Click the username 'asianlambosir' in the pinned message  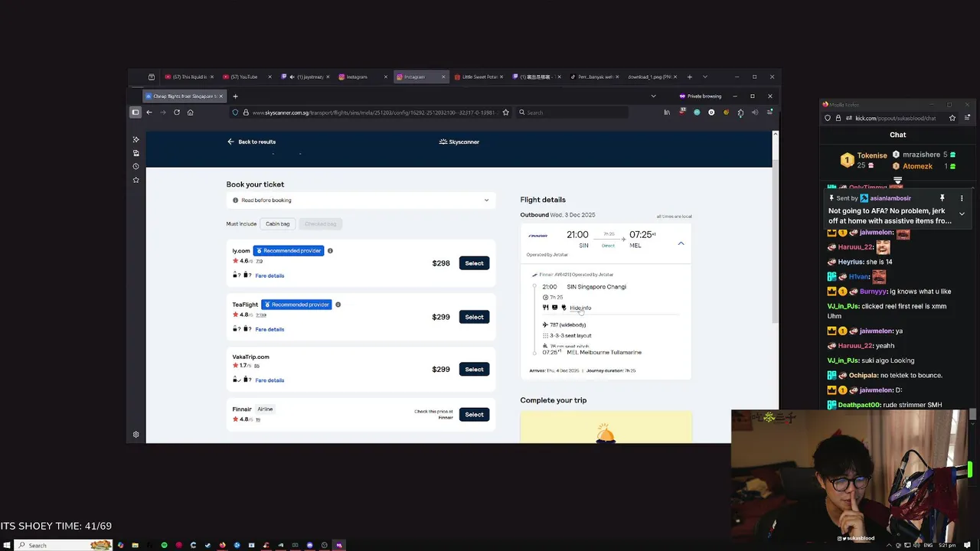click(890, 198)
